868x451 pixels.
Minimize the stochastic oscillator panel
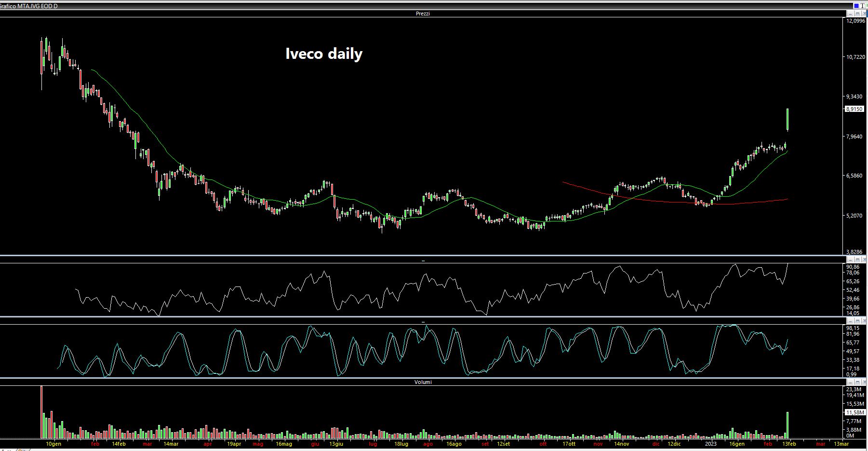[x=851, y=321]
